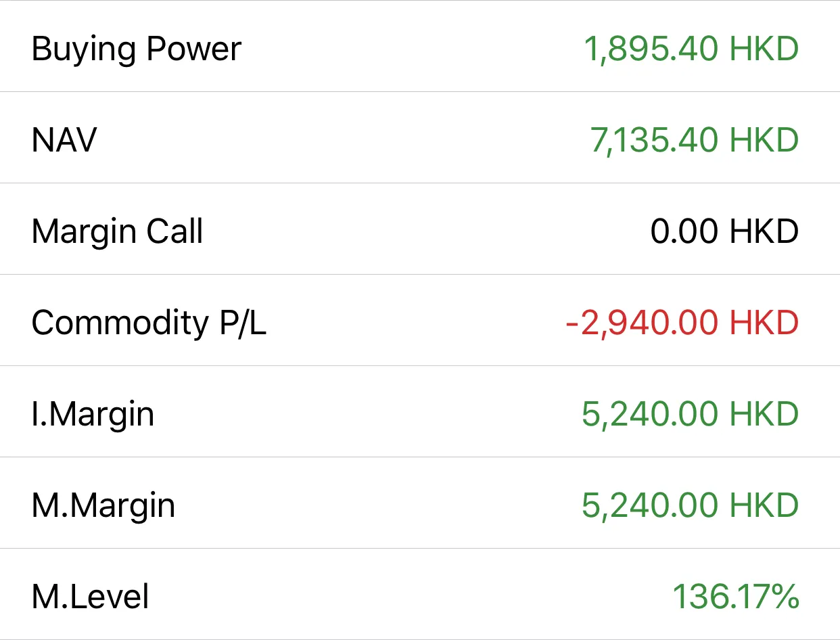Viewport: 840px width, 640px height.
Task: Tap the M.Margin 5,240.00 HKD value
Action: (691, 506)
